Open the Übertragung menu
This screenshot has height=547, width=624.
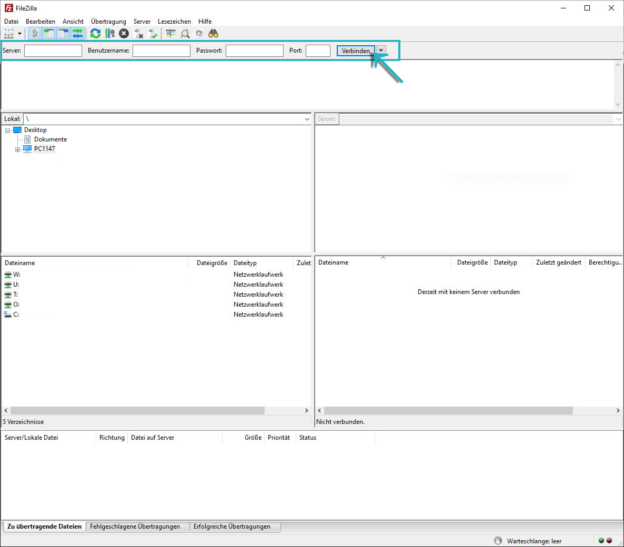(108, 21)
